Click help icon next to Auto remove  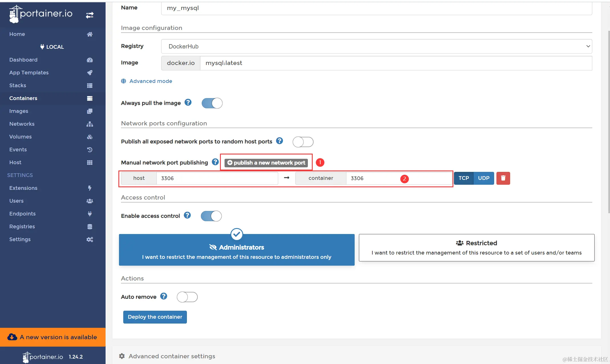163,296
